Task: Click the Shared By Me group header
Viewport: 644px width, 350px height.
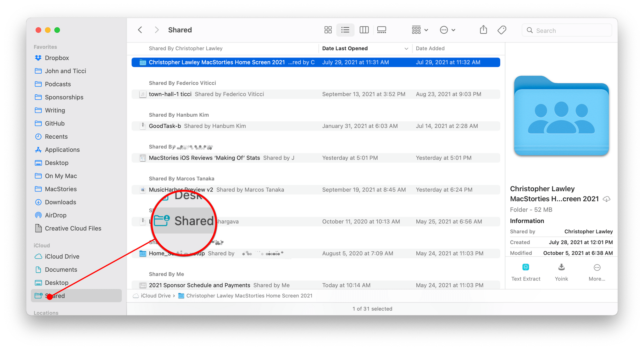Action: [x=166, y=274]
